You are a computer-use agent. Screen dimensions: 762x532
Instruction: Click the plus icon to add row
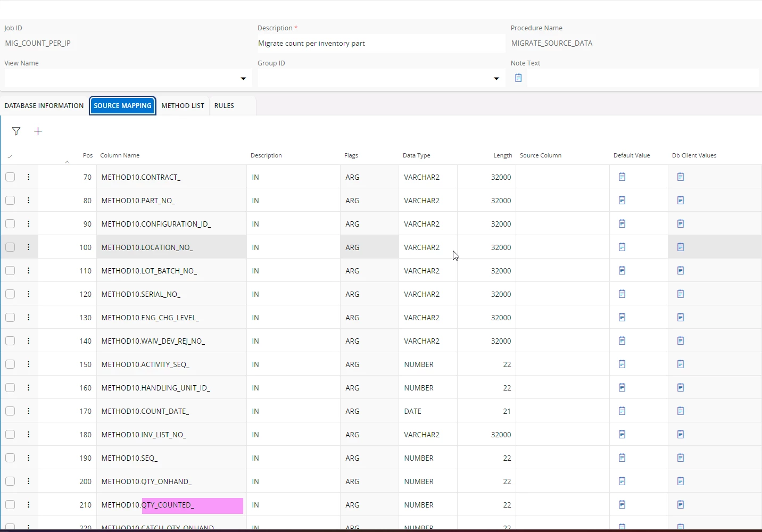click(x=38, y=131)
